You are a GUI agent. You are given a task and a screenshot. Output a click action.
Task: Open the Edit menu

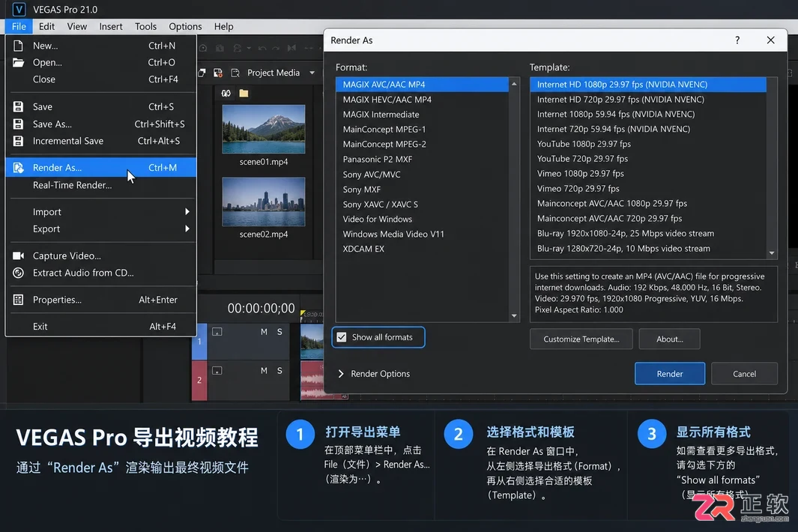(46, 26)
